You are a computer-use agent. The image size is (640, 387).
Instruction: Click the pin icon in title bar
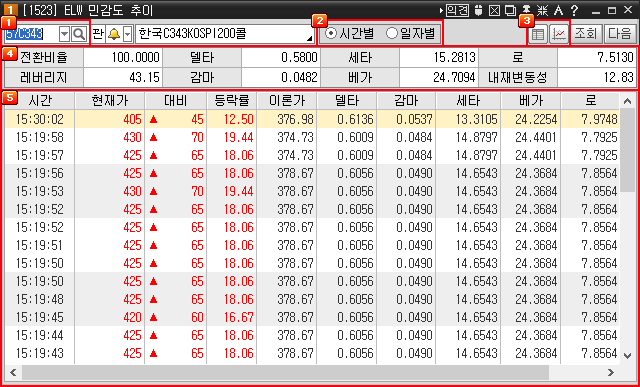pos(527,10)
